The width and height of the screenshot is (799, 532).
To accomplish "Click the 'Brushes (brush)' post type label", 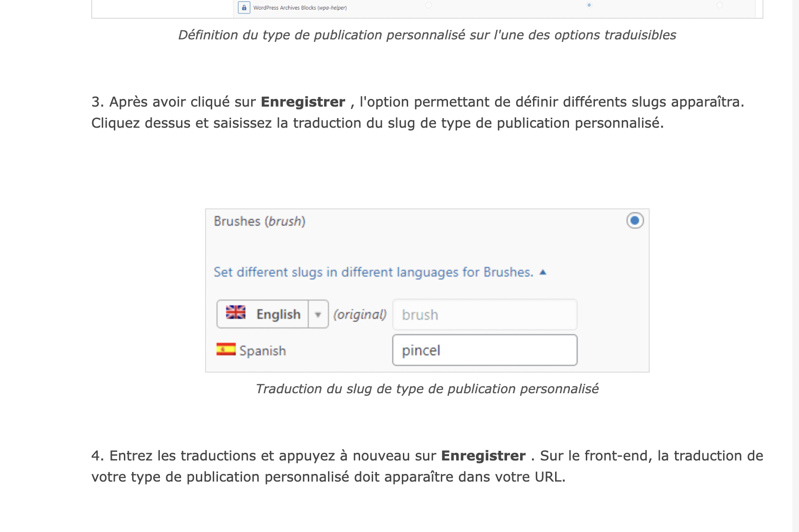I will (x=259, y=221).
